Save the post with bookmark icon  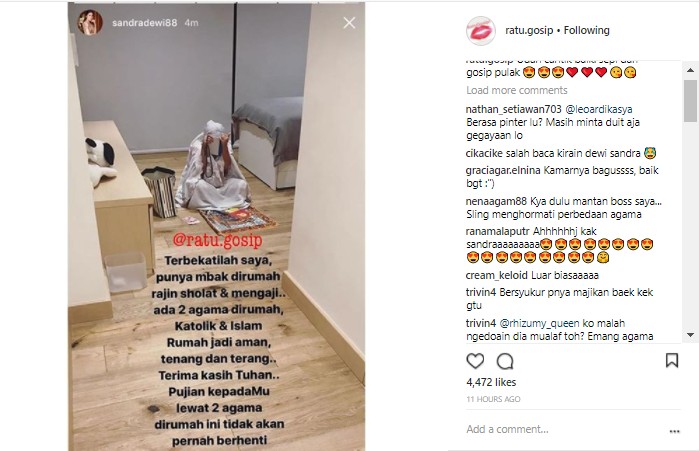pos(672,361)
